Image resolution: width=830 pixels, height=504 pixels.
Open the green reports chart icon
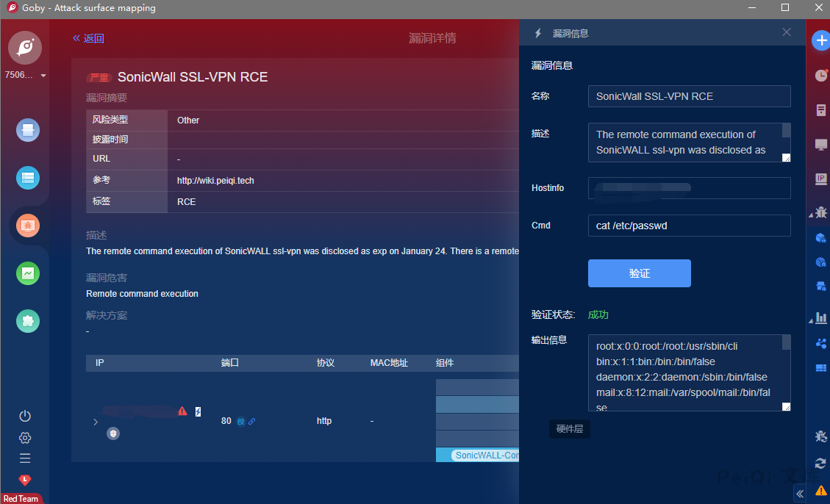tap(28, 273)
